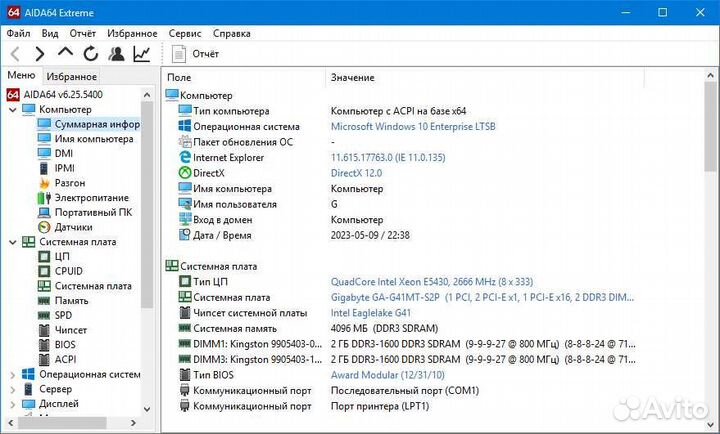Select the DIMM1: Kingston row
This screenshot has width=720, height=434.
(x=407, y=344)
